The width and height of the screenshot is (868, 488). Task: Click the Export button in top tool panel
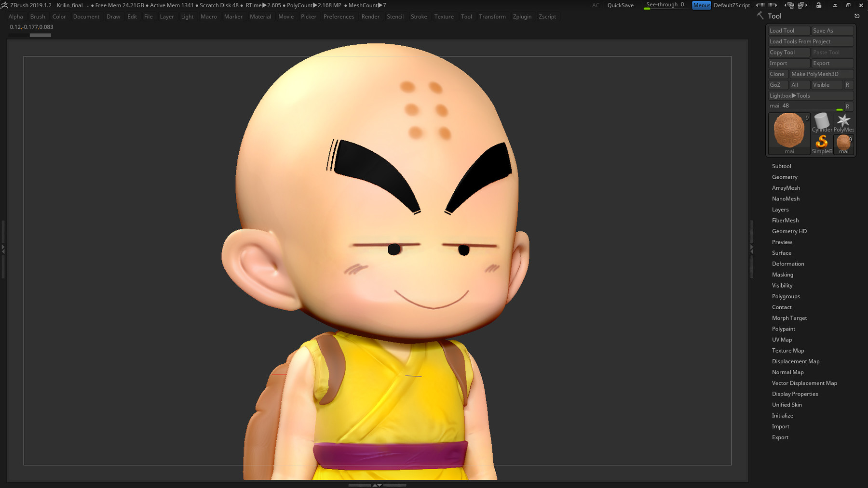click(x=832, y=63)
